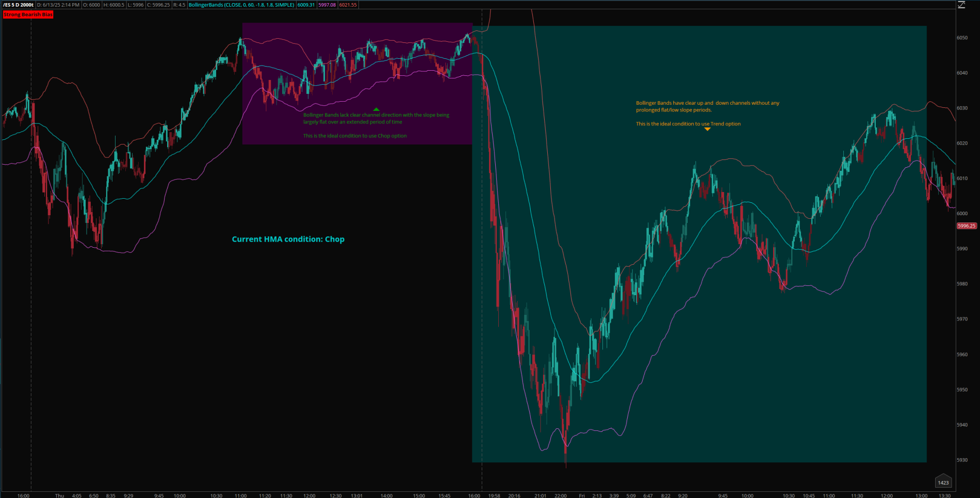Click the 5990 price axis label
Image resolution: width=980 pixels, height=498 pixels.
pos(962,248)
